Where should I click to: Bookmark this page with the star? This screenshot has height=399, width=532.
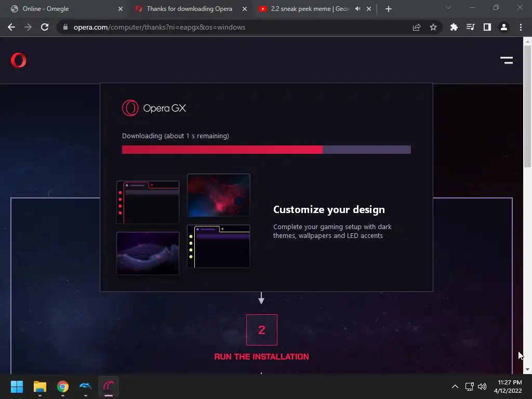[433, 27]
